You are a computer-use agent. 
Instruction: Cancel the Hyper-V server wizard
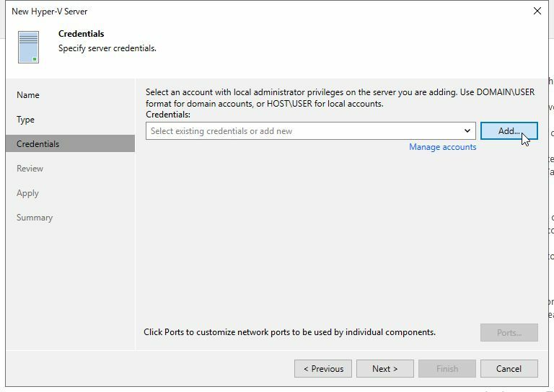click(509, 368)
